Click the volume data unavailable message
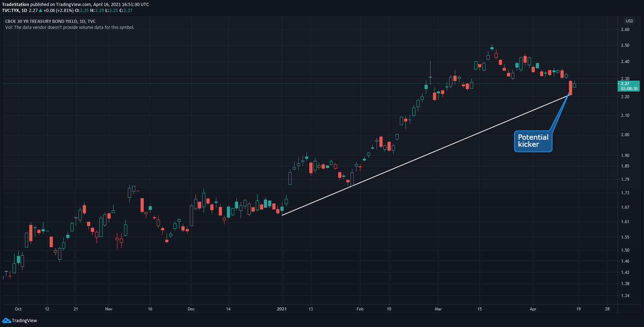Image resolution: width=644 pixels, height=327 pixels. pyautogui.click(x=70, y=27)
